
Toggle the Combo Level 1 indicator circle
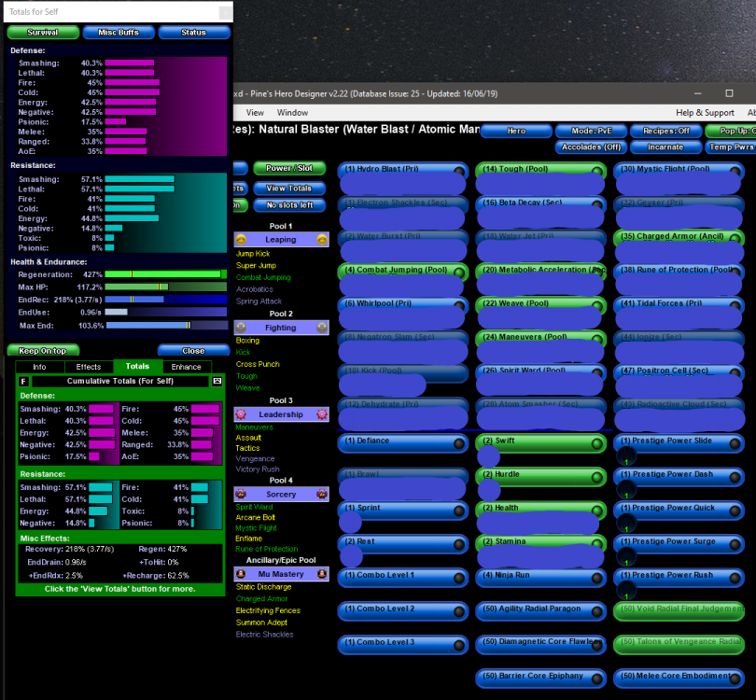458,579
